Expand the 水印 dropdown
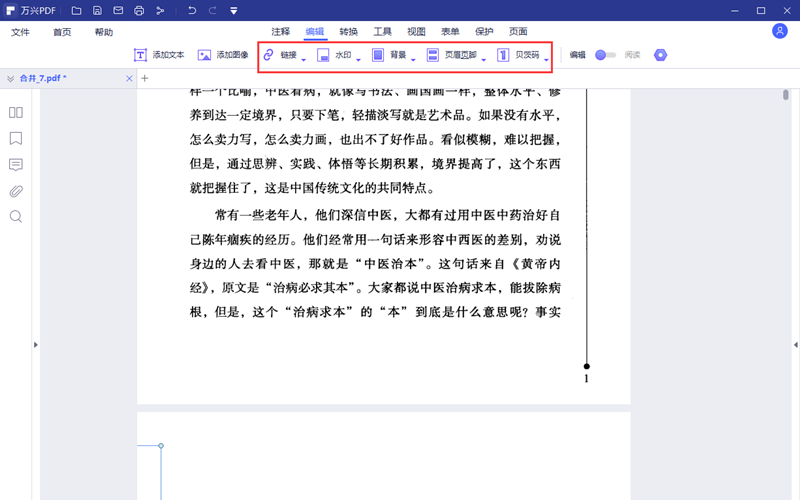Viewport: 800px width, 500px height. pos(358,60)
